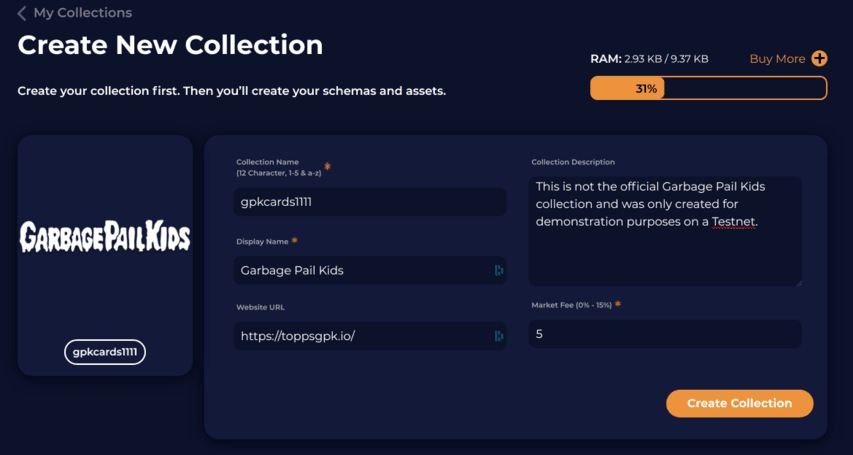Click the orange asterisk next to Collection Name

(327, 166)
